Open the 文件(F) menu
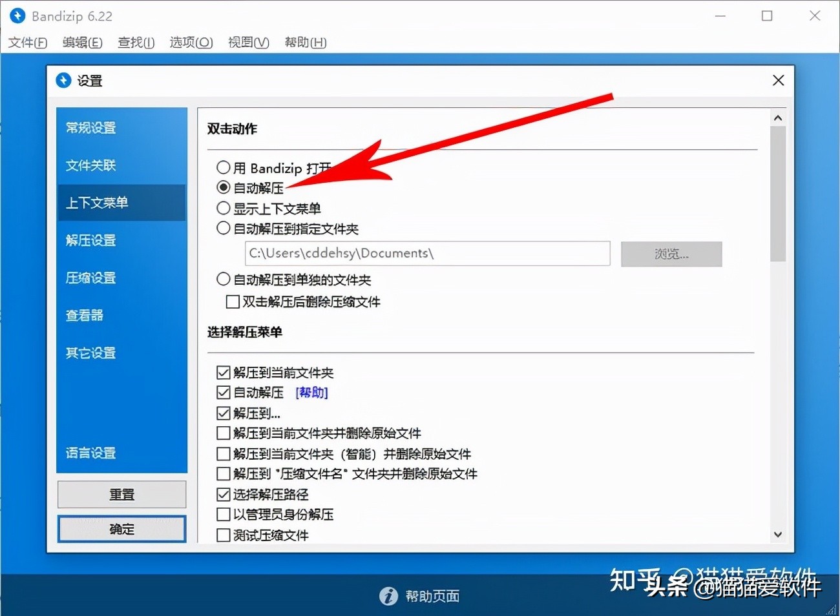Screen dimensions: 840x616 tap(27, 43)
